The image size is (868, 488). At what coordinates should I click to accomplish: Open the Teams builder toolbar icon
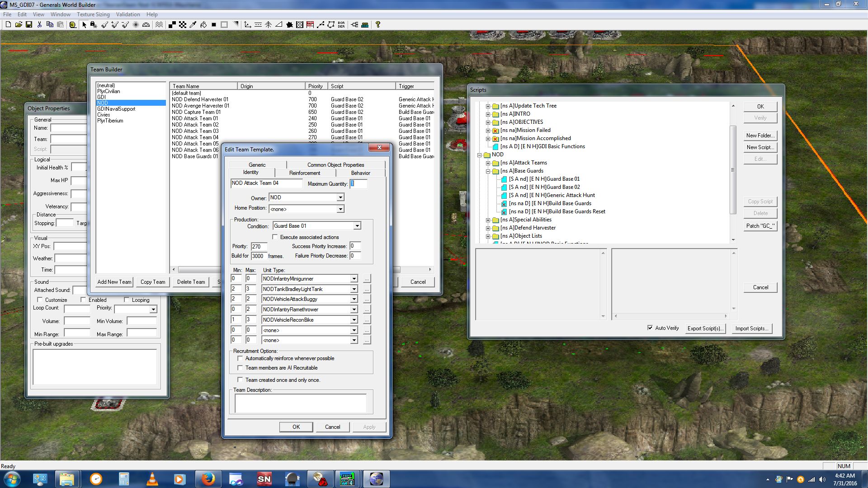click(365, 24)
